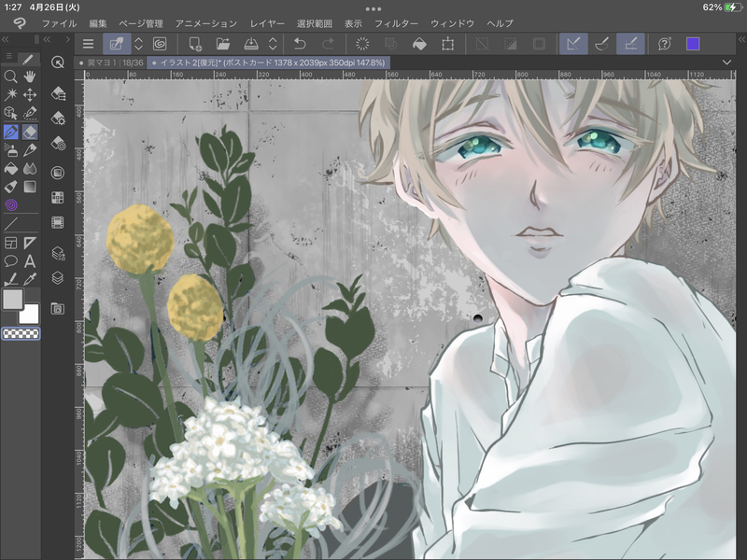Select the Balloon tool
The height and width of the screenshot is (560, 747).
(x=10, y=261)
